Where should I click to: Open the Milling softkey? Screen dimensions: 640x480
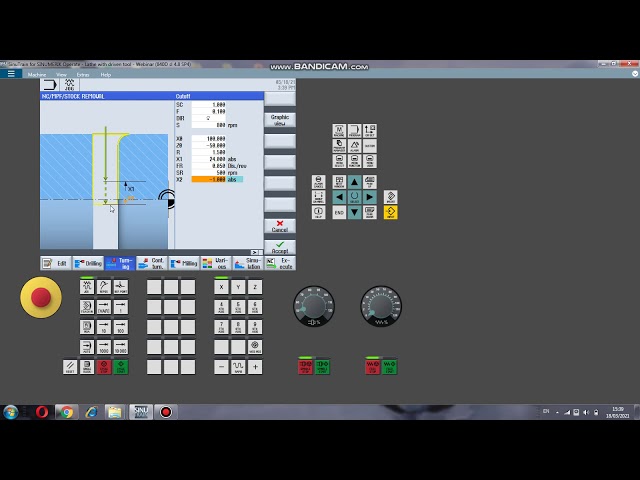pyautogui.click(x=184, y=263)
